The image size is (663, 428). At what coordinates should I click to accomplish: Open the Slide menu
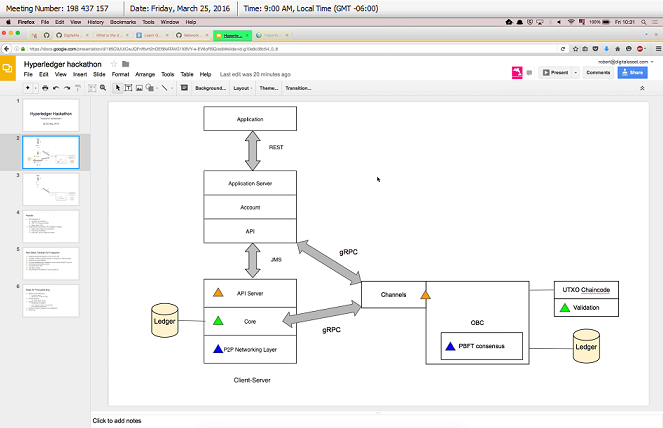99,74
